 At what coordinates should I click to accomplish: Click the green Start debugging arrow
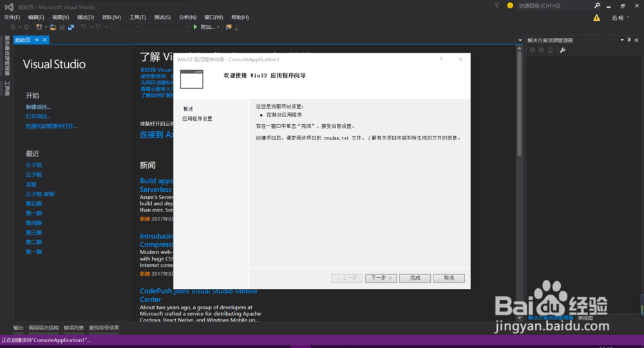coord(196,26)
